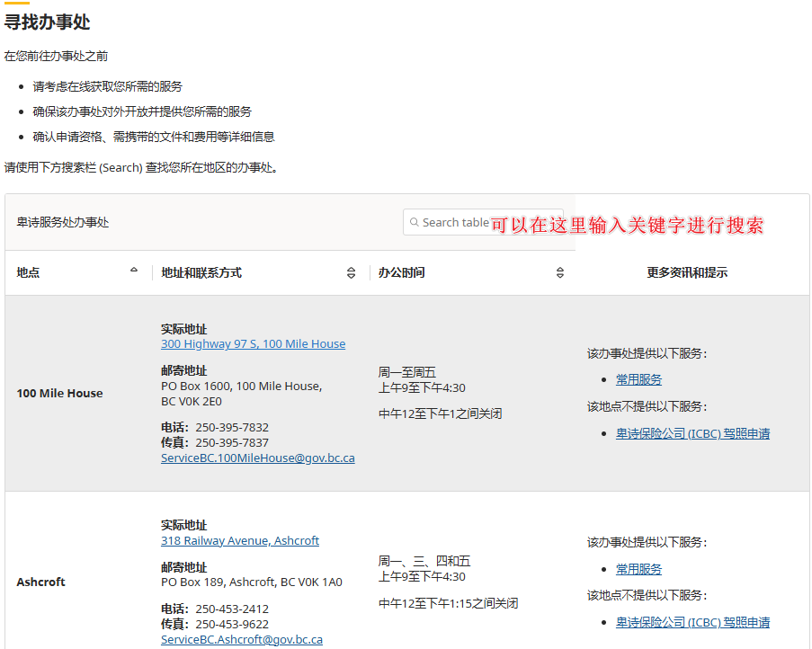Open 常用服务 link in the Ashcroft row
Image resolution: width=812 pixels, height=649 pixels.
coord(638,569)
